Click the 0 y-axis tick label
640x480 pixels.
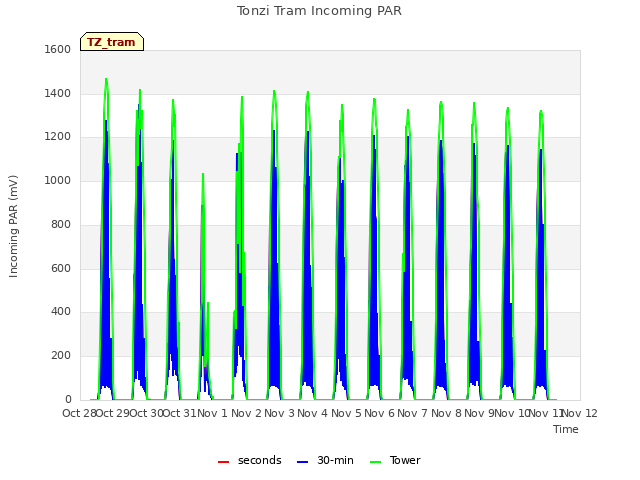click(68, 399)
